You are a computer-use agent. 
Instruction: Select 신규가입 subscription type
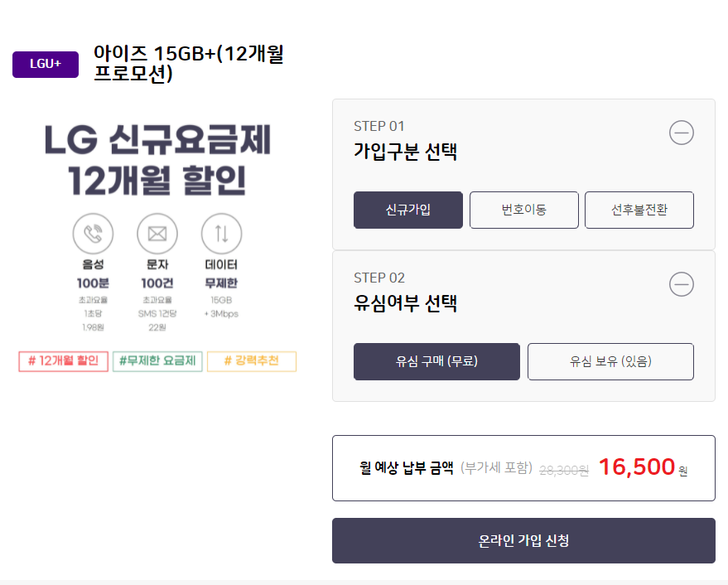click(407, 210)
